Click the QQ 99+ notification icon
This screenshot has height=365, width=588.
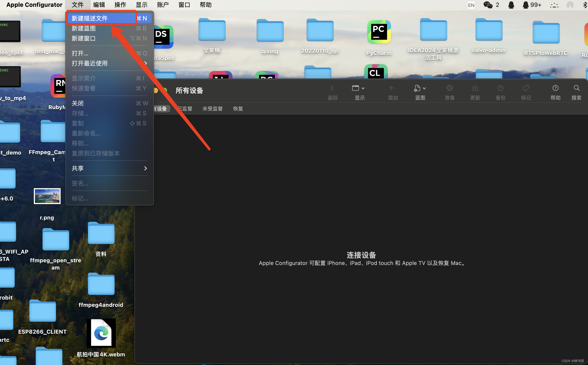532,5
